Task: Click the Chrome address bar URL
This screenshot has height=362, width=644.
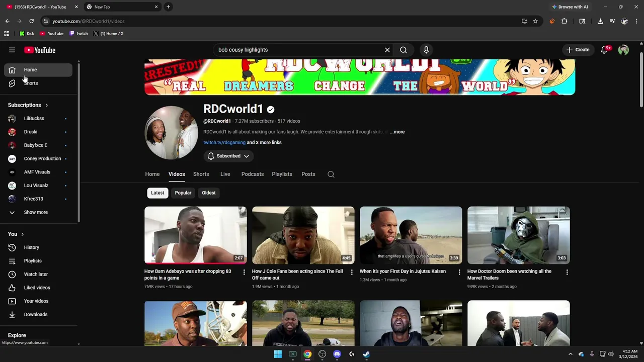Action: 88,21
